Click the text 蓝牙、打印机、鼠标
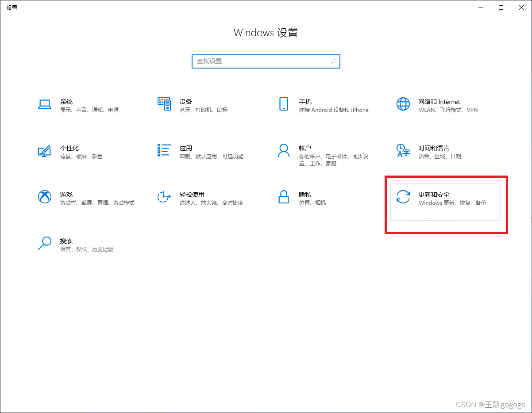The width and height of the screenshot is (532, 413). point(204,110)
